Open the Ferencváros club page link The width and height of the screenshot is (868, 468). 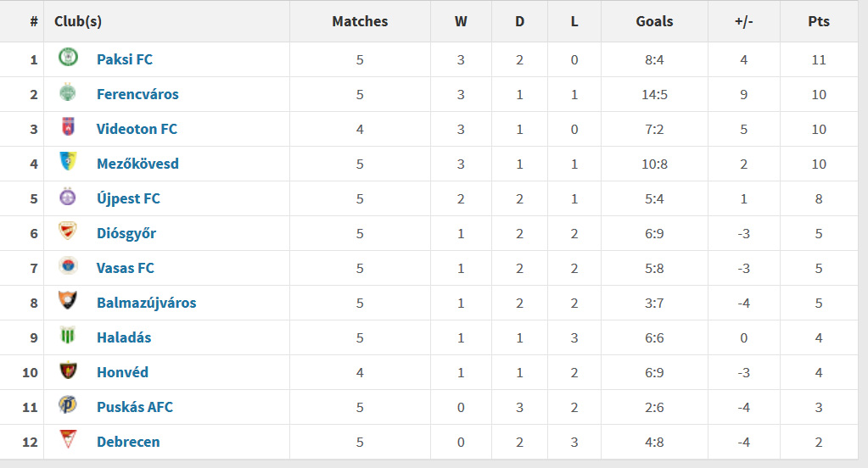click(137, 94)
